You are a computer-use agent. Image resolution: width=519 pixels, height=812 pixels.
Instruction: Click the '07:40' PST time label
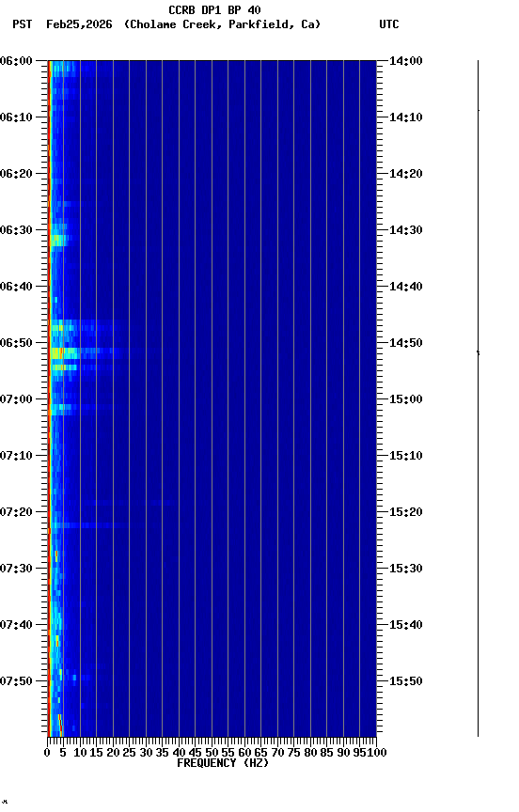pos(16,625)
